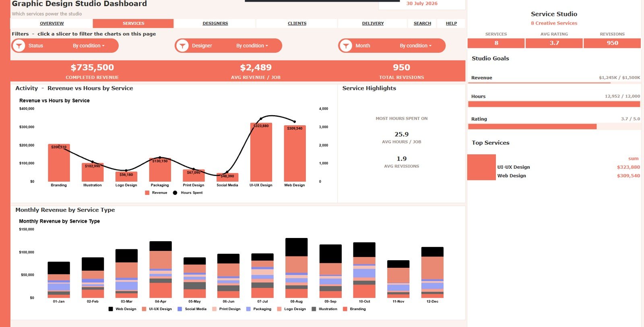Click the AVG RATING 3.7 card
This screenshot has height=327, width=644.
point(554,43)
